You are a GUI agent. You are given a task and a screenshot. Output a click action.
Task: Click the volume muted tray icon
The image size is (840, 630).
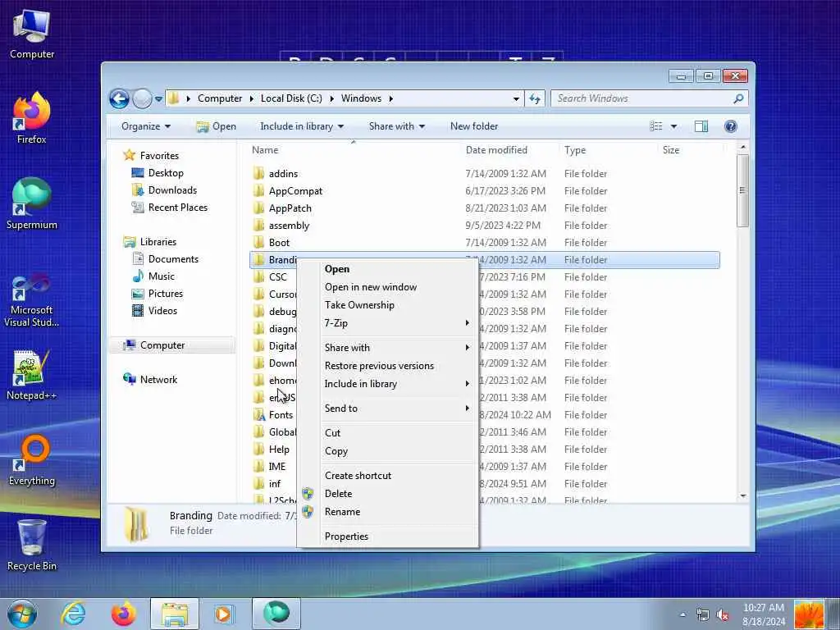[723, 615]
